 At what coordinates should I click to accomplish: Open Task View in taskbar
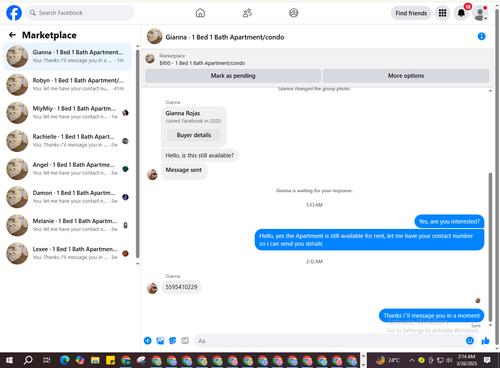[47, 360]
